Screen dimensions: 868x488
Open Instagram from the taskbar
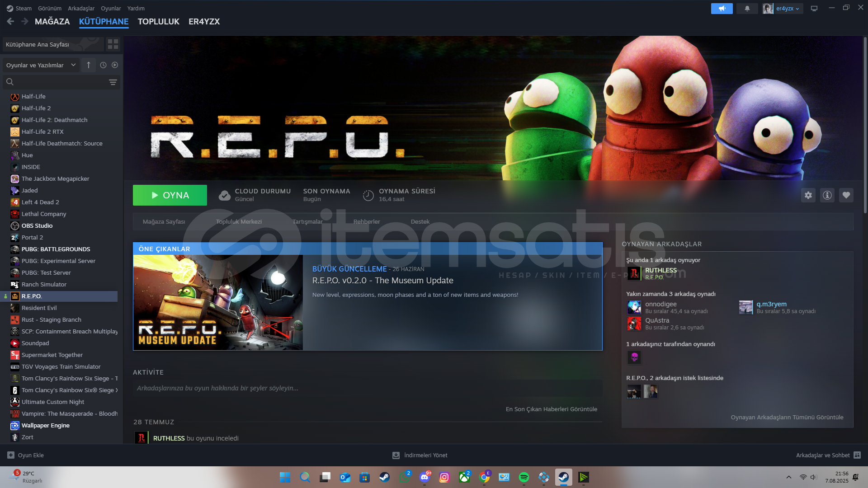(444, 477)
